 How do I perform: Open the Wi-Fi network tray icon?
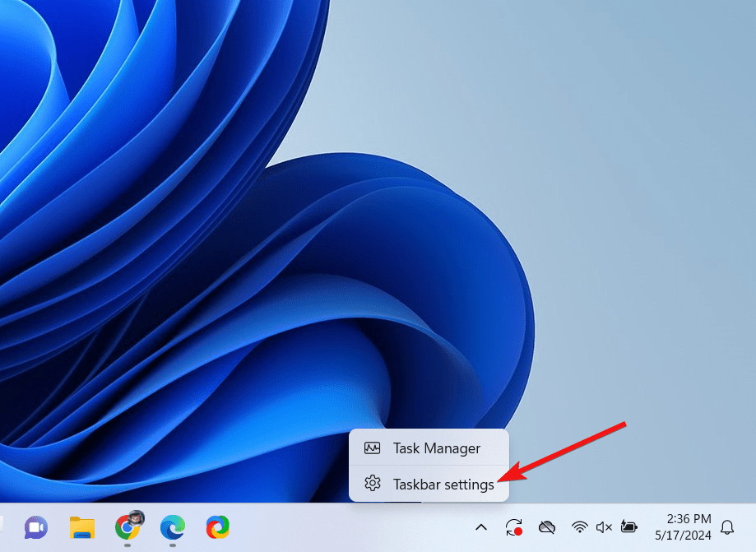[579, 527]
